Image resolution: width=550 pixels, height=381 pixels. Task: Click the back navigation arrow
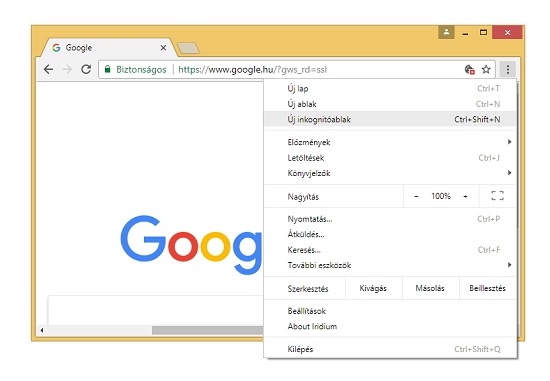point(48,69)
